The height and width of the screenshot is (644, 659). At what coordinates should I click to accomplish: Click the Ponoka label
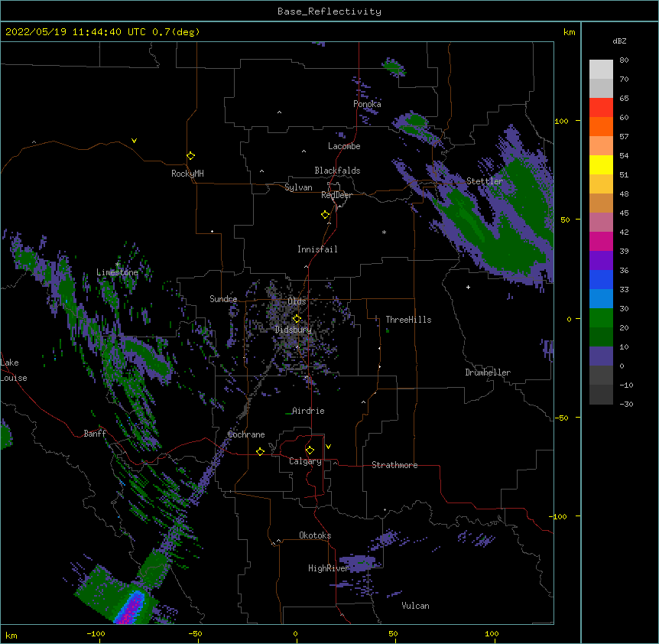367,104
